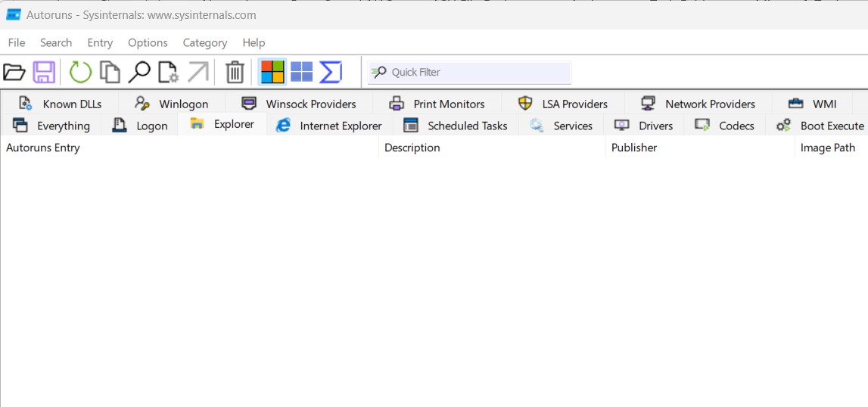This screenshot has height=407, width=868.
Task: Click the Autoruns title bar app icon
Action: coord(14,15)
